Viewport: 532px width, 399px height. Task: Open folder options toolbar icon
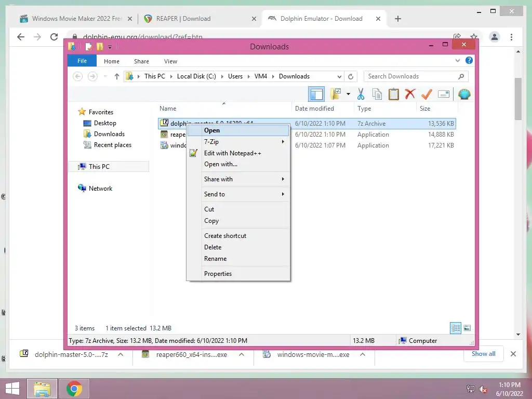(x=336, y=94)
